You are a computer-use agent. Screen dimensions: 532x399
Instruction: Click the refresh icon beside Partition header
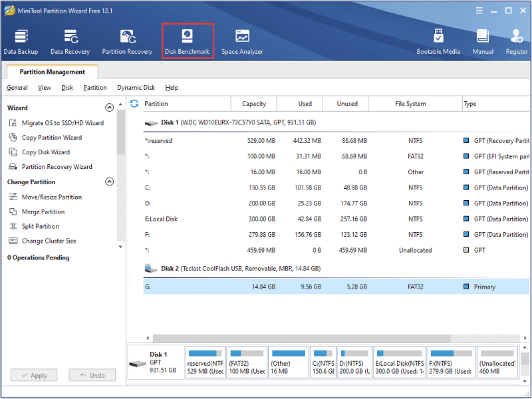coord(134,104)
